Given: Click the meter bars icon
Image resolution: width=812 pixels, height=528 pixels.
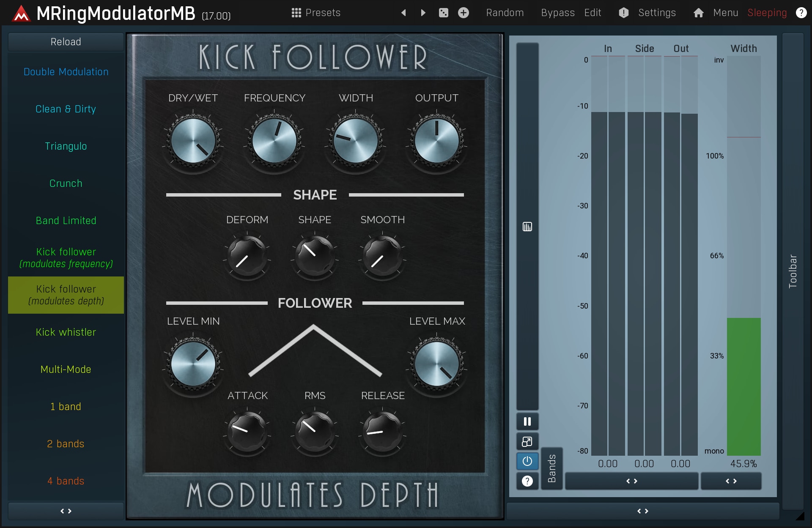Looking at the screenshot, I should [527, 227].
